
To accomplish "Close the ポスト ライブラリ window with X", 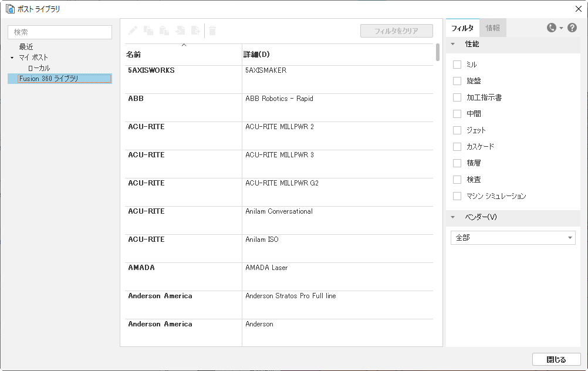I will [x=578, y=9].
